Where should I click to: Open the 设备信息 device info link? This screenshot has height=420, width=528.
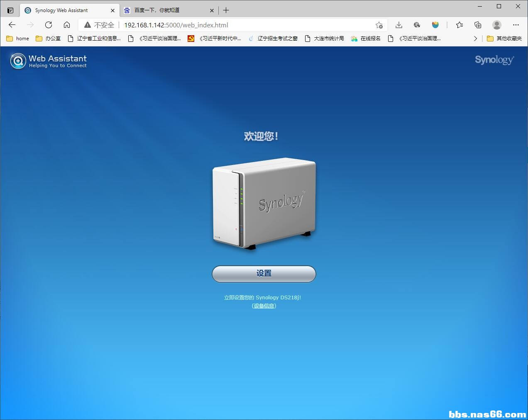click(264, 306)
